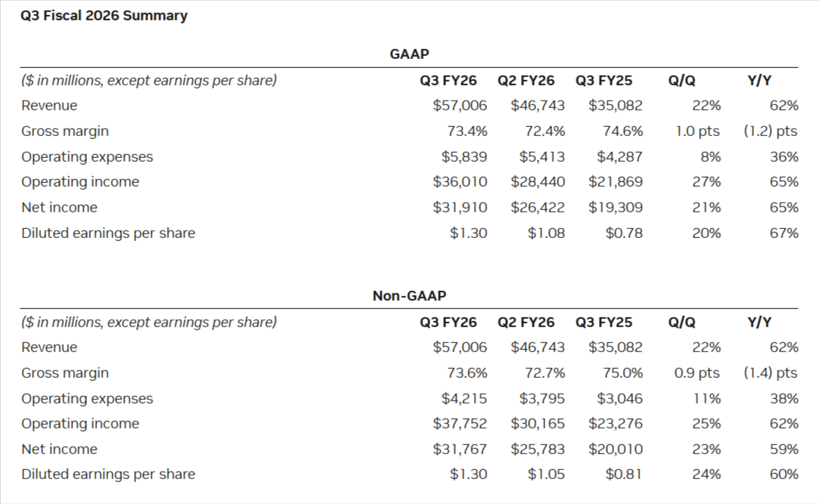Select GAAP Q3 FY25 operating income $21,869
The height and width of the screenshot is (504, 819).
click(616, 181)
